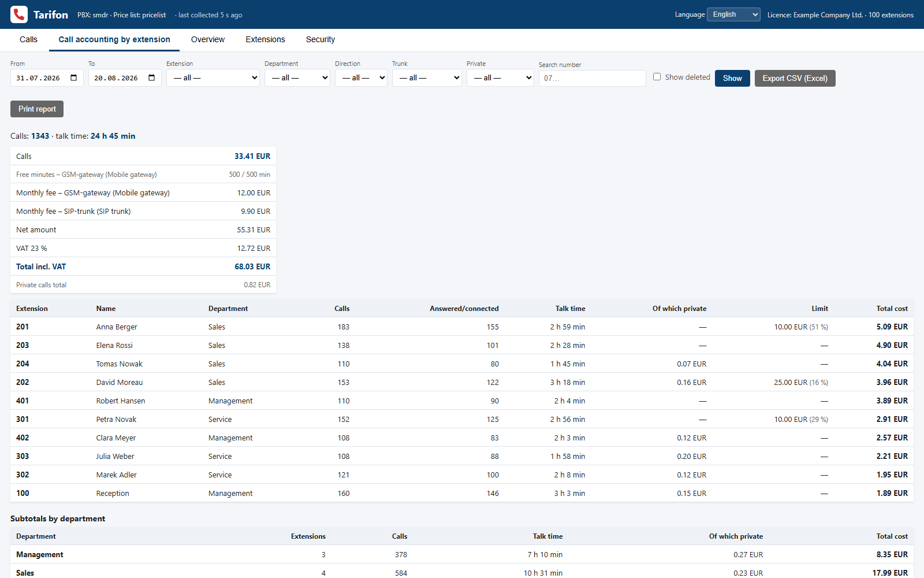Click the licence Example Company Ltd. text
Viewport: 924px width, 578px height.
(x=840, y=14)
